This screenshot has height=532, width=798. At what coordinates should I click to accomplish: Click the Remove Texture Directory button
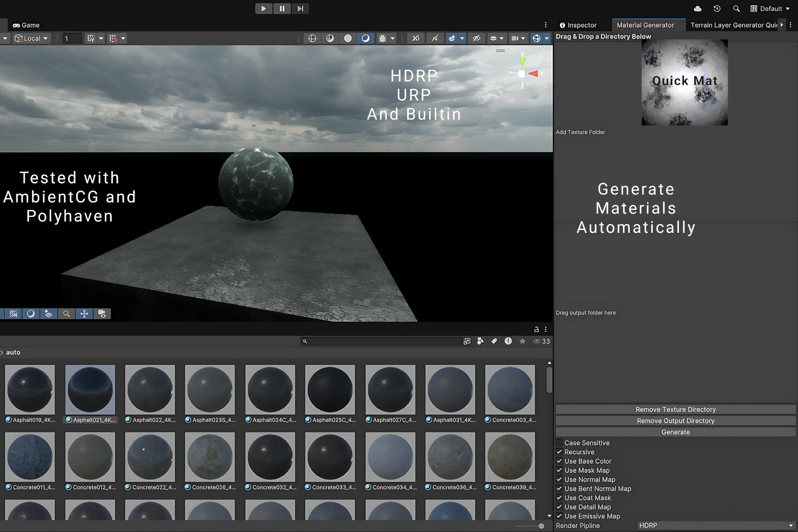click(x=676, y=409)
